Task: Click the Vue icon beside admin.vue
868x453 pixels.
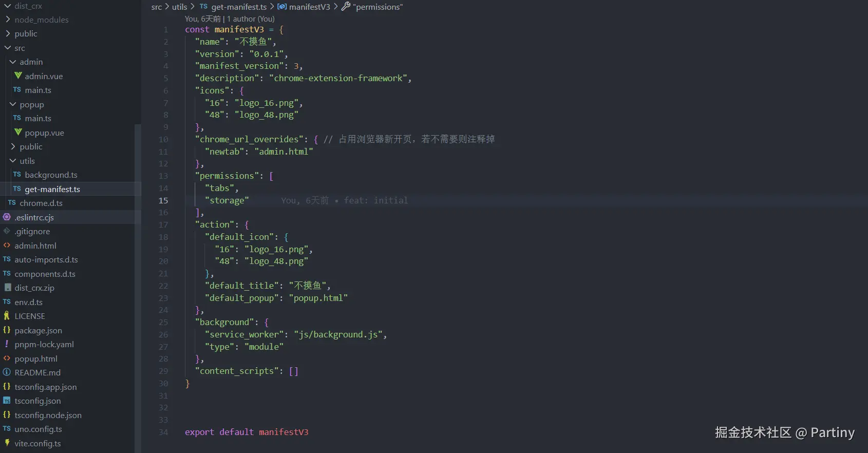Action: pyautogui.click(x=18, y=75)
